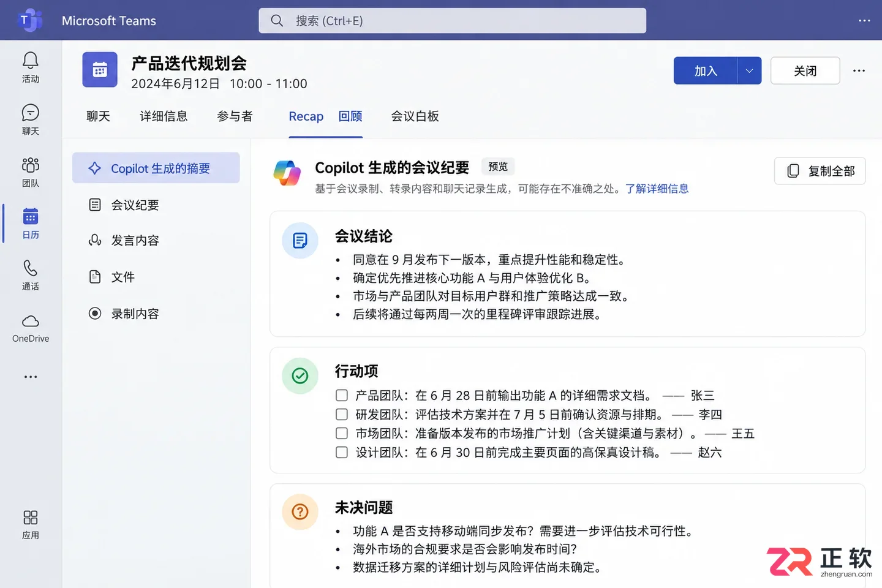Focus the 搜索 (Ctrl+E) search field
The image size is (882, 588).
point(452,21)
